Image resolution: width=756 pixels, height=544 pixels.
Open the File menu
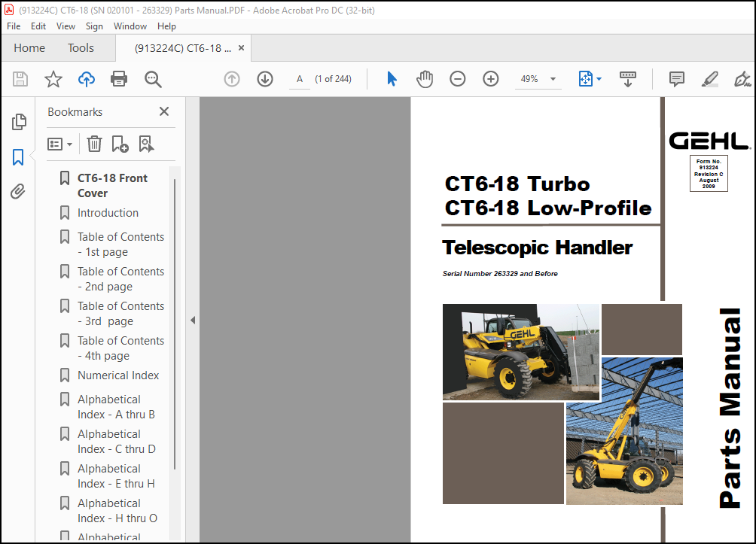(x=14, y=26)
